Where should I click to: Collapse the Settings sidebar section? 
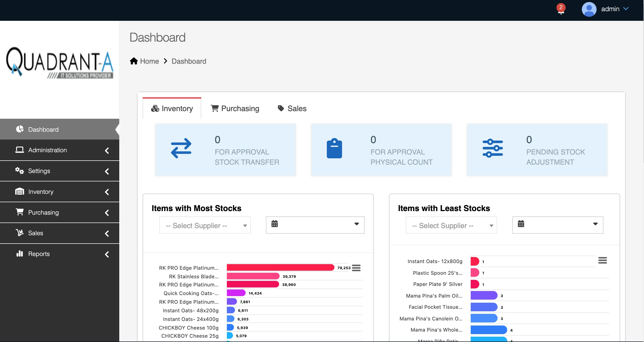click(x=107, y=171)
